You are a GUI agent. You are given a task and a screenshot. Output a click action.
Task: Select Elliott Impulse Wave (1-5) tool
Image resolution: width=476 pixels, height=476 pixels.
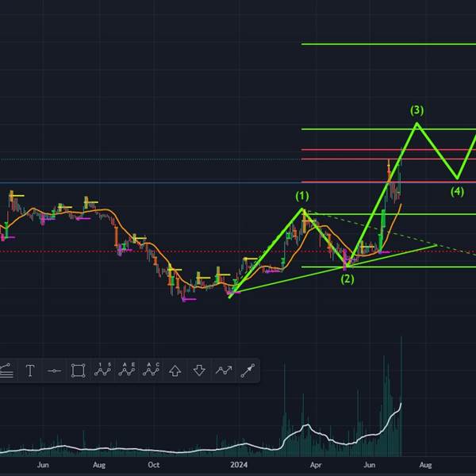coord(102,370)
